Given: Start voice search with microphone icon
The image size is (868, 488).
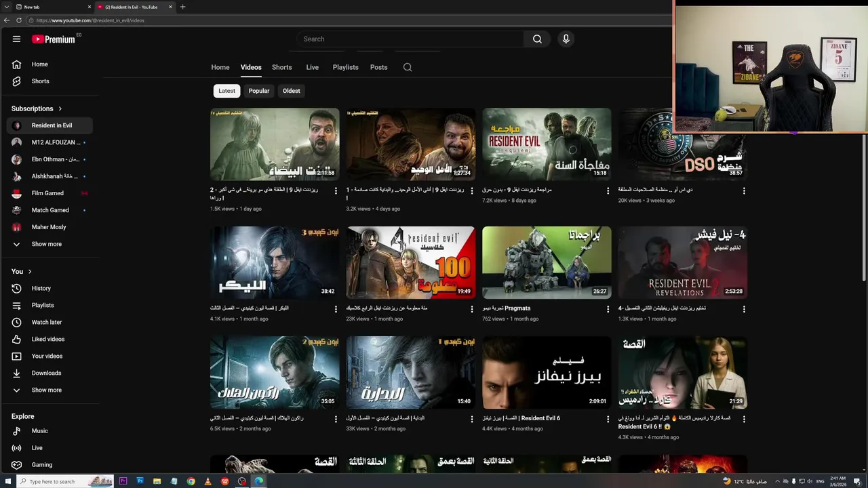Looking at the screenshot, I should [566, 39].
